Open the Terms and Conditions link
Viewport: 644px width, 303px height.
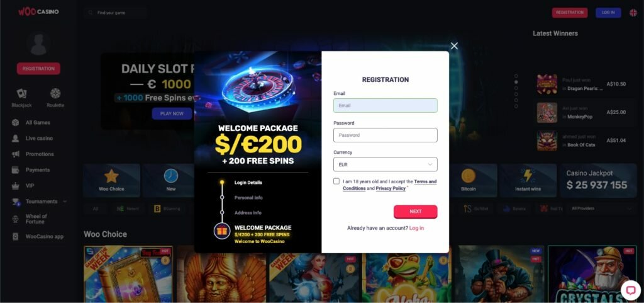click(390, 185)
